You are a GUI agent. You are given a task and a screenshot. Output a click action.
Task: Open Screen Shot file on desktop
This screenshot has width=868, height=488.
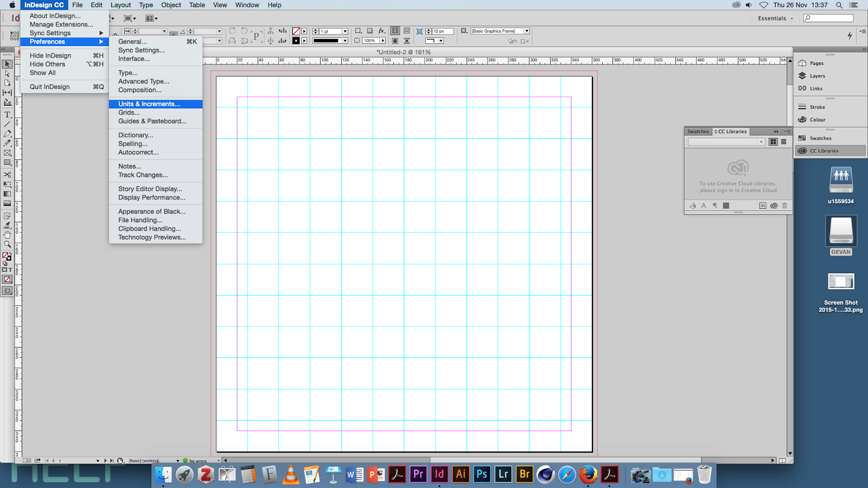841,292
